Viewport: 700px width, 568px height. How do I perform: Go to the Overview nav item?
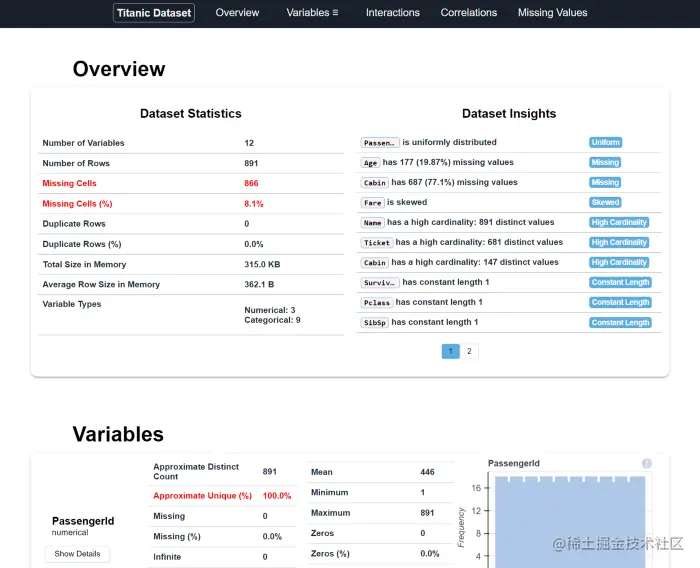click(x=237, y=13)
